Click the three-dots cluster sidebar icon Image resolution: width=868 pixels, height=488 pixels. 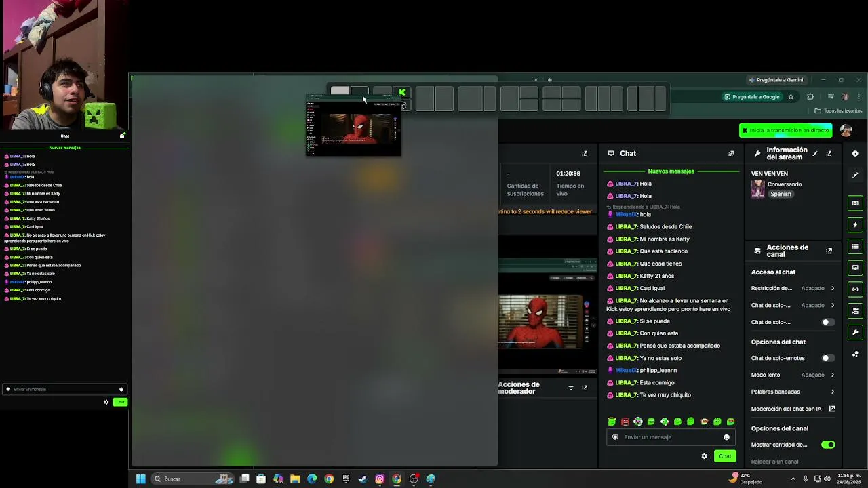pyautogui.click(x=855, y=354)
